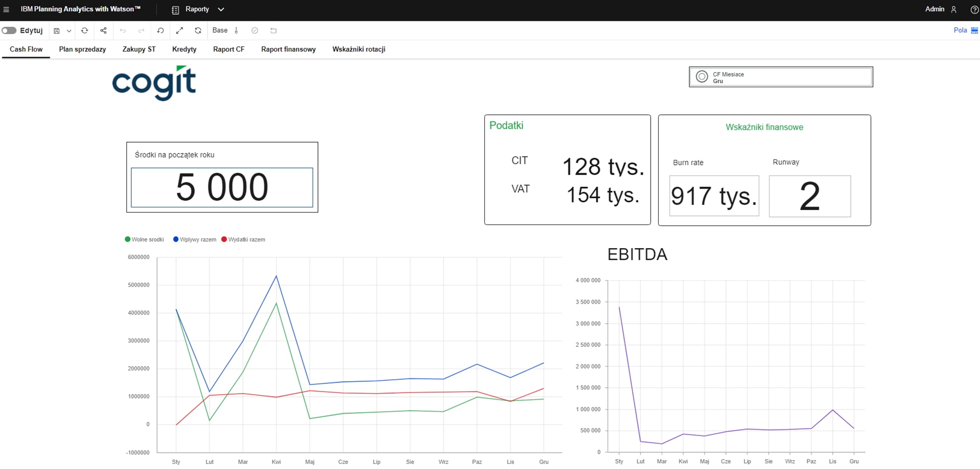This screenshot has width=980, height=469.
Task: Click the Runway label
Action: 786,162
